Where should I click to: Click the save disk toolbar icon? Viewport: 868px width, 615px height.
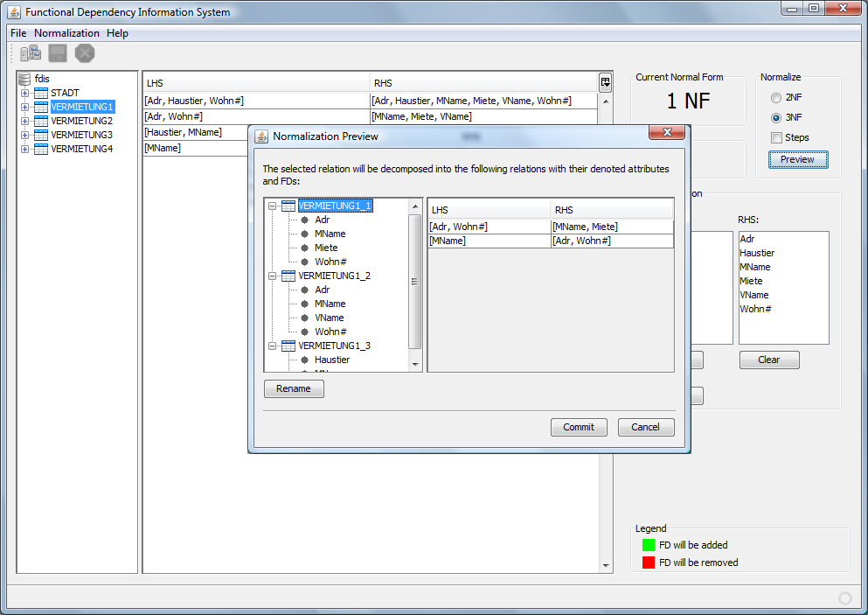point(58,53)
